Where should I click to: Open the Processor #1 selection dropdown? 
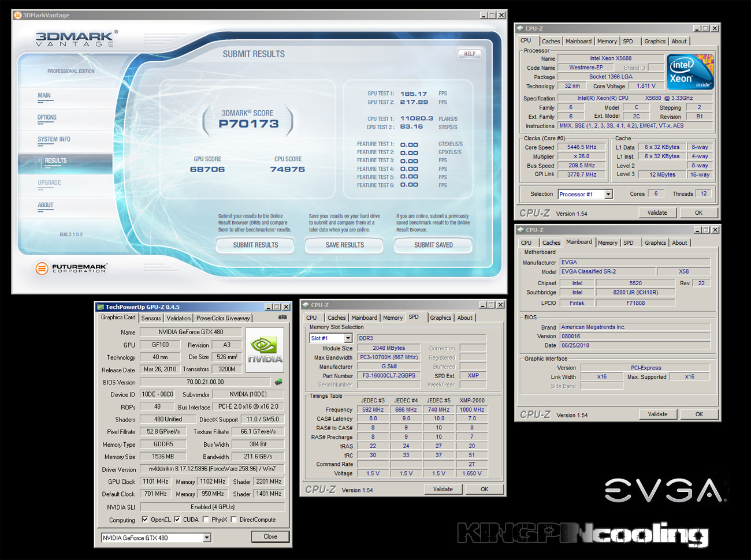click(x=608, y=195)
